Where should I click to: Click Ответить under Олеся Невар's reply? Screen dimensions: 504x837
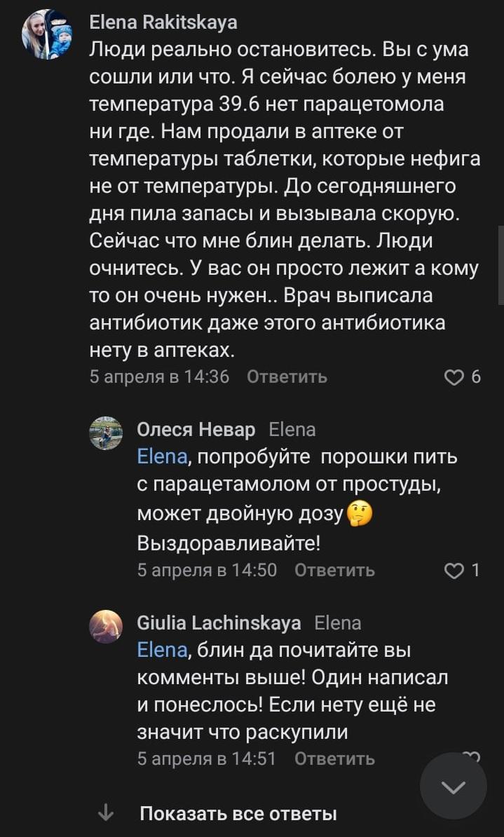coord(334,571)
